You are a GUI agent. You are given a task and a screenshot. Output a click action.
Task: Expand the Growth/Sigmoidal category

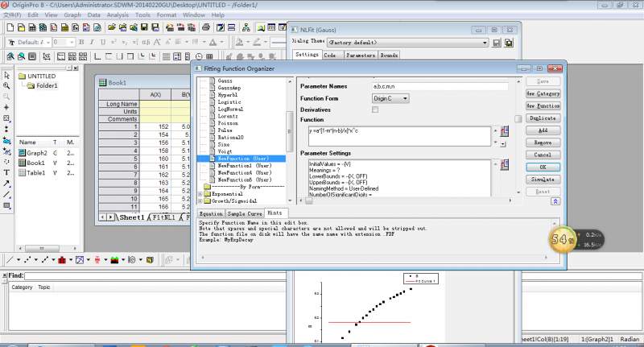(200, 201)
